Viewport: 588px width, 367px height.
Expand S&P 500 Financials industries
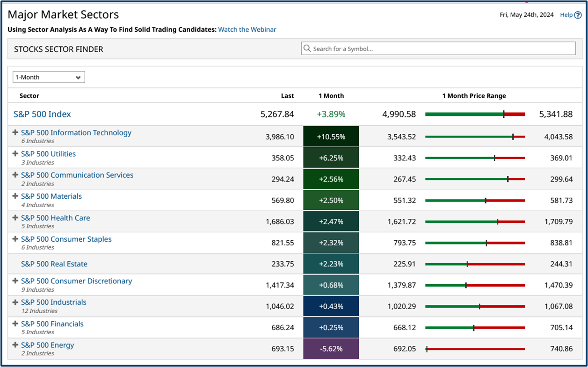click(x=15, y=324)
